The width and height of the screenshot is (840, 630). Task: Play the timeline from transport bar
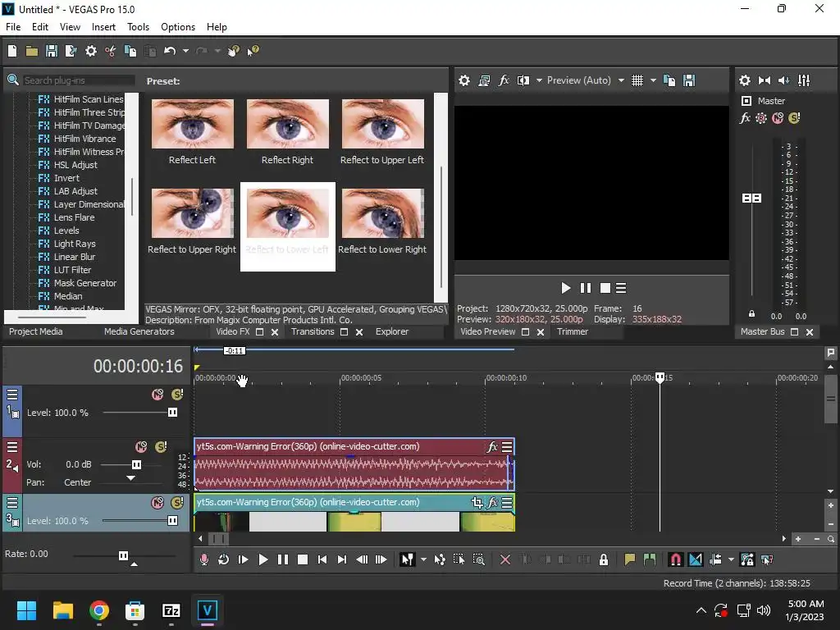pos(262,559)
